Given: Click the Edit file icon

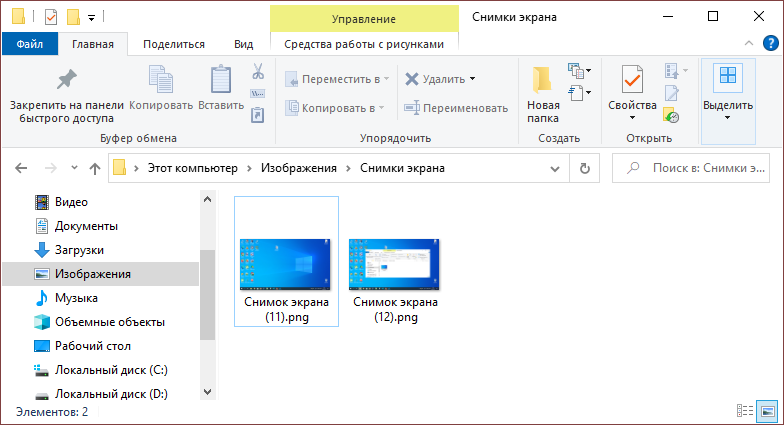Looking at the screenshot, I should pyautogui.click(x=672, y=94).
